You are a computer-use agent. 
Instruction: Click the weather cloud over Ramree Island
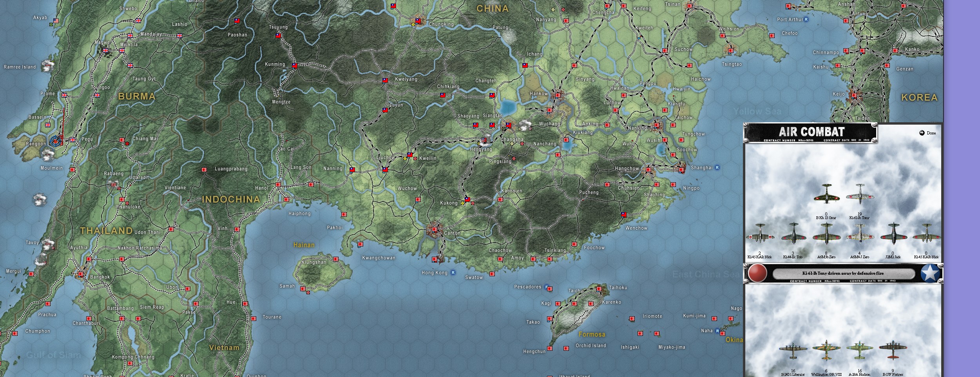click(47, 65)
